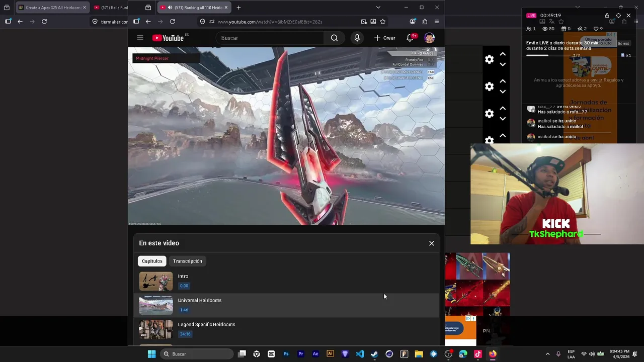This screenshot has width=644, height=362.
Task: Open Visual Studio Code from the taskbar
Action: pyautogui.click(x=360, y=354)
